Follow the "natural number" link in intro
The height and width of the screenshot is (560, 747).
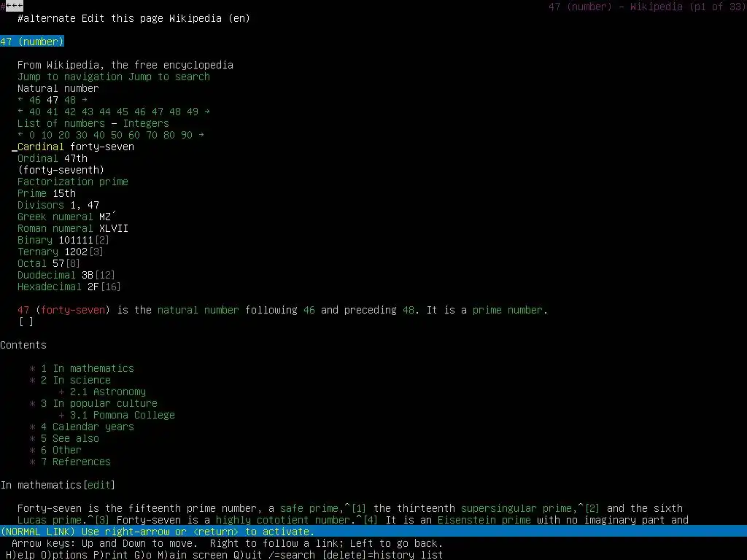click(198, 310)
